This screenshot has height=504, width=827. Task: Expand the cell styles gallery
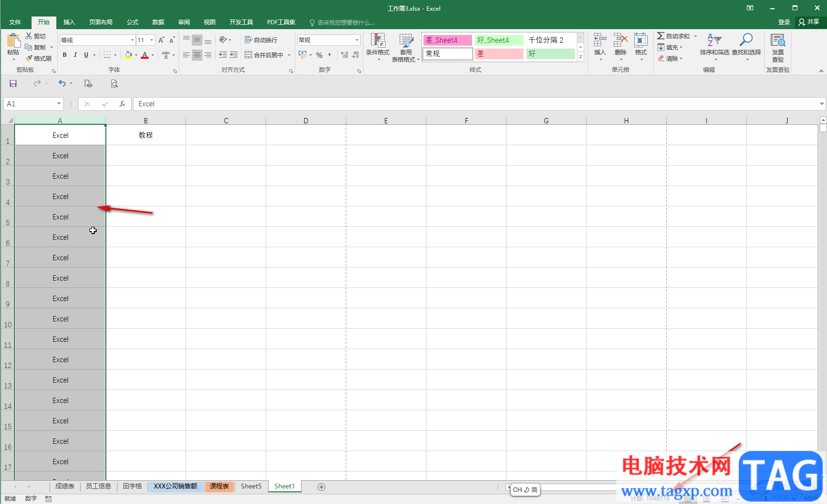pyautogui.click(x=580, y=57)
